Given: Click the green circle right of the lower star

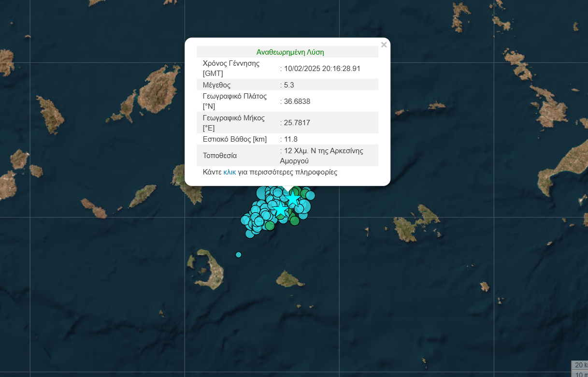Looking at the screenshot, I should click(x=295, y=220).
